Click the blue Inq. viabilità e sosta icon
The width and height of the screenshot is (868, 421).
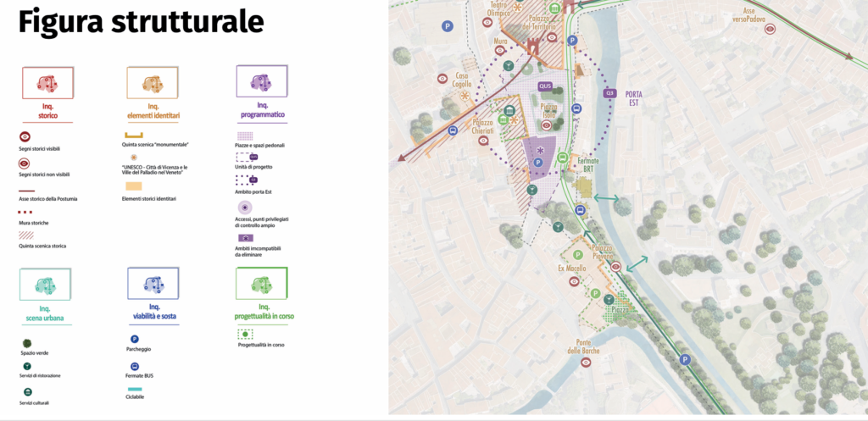pyautogui.click(x=153, y=285)
